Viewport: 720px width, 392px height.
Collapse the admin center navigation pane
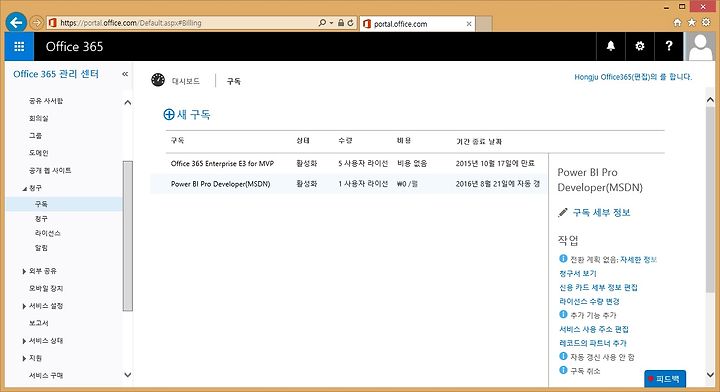[125, 74]
